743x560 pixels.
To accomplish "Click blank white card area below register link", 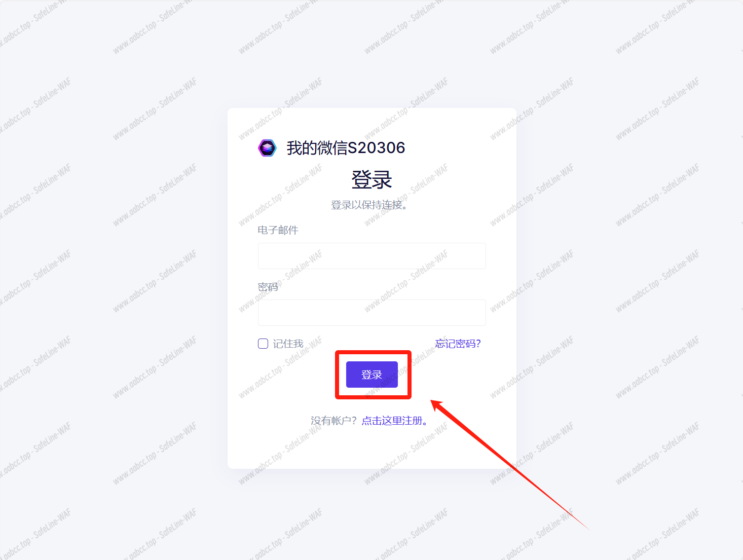I will tap(371, 449).
